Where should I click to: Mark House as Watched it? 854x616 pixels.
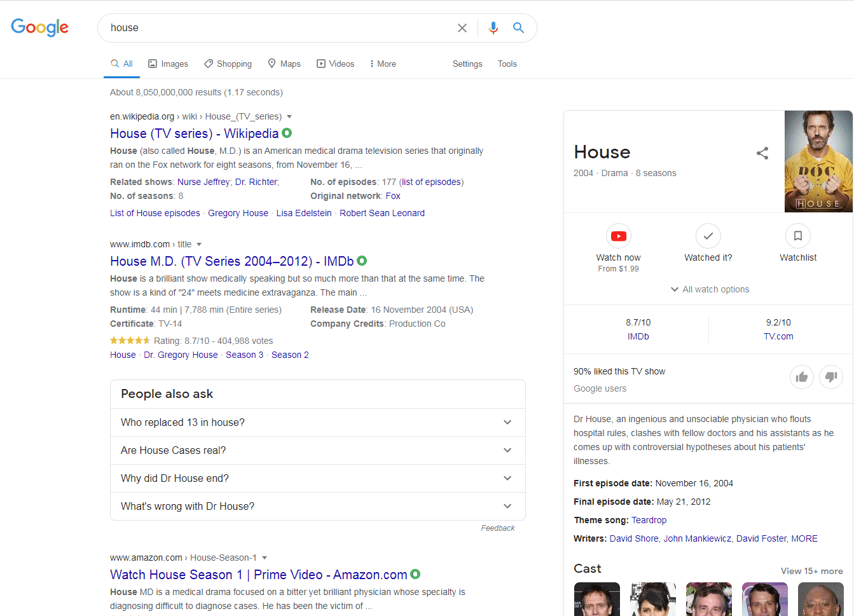point(708,236)
